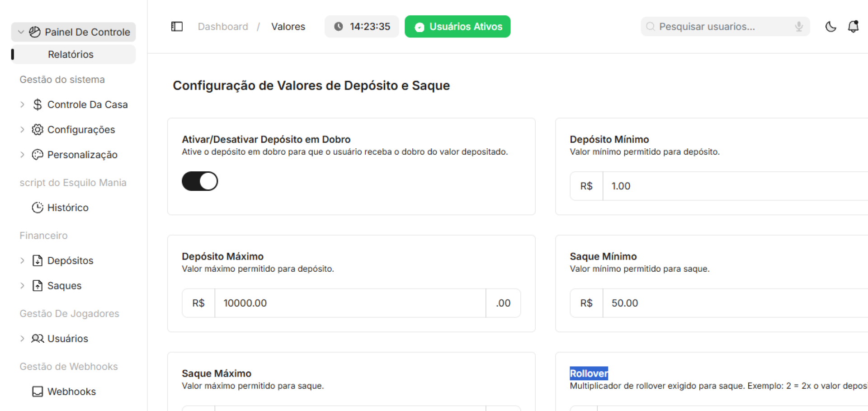Screen dimensions: 868x411
Task: Click the Depósito Máximo value field
Action: [x=350, y=303]
